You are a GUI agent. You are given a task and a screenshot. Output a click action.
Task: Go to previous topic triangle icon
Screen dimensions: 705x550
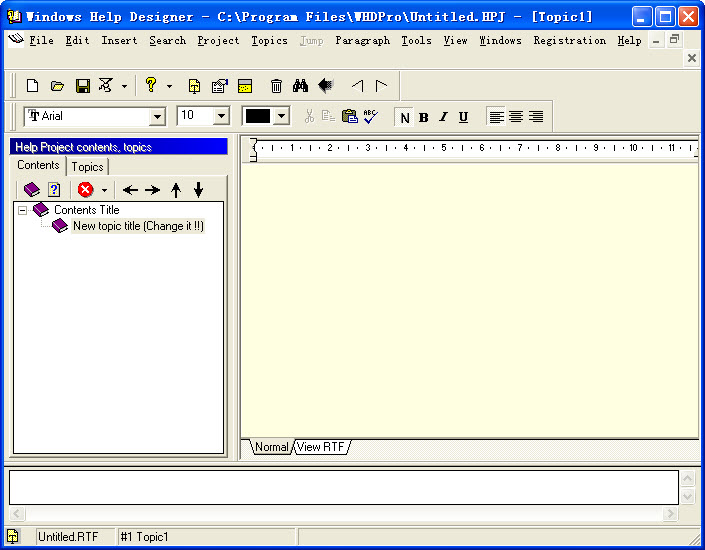point(358,85)
